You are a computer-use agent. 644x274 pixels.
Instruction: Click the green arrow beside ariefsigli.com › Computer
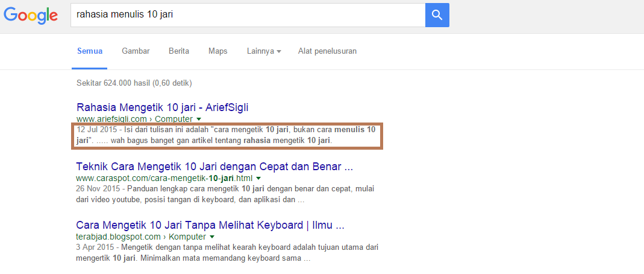[x=199, y=119]
